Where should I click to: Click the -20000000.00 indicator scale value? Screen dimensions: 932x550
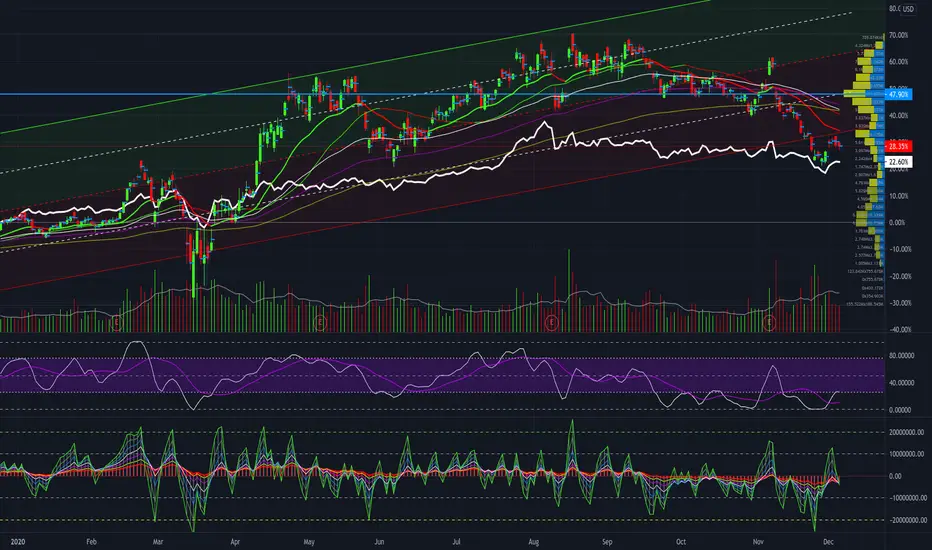(x=906, y=520)
